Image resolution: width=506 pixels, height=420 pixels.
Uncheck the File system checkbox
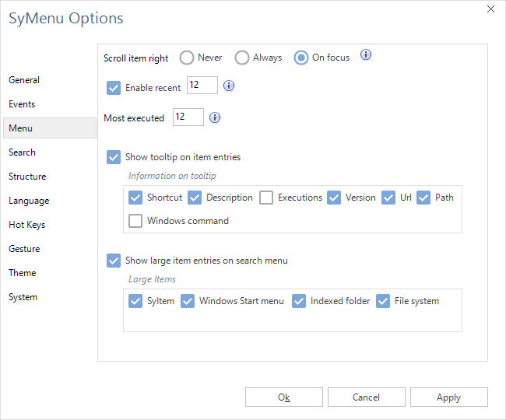tap(383, 301)
